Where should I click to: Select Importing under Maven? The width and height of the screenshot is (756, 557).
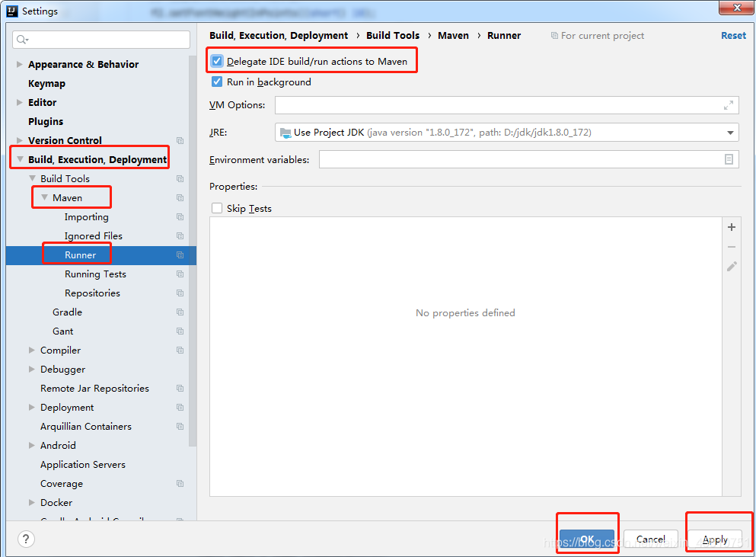click(x=86, y=217)
